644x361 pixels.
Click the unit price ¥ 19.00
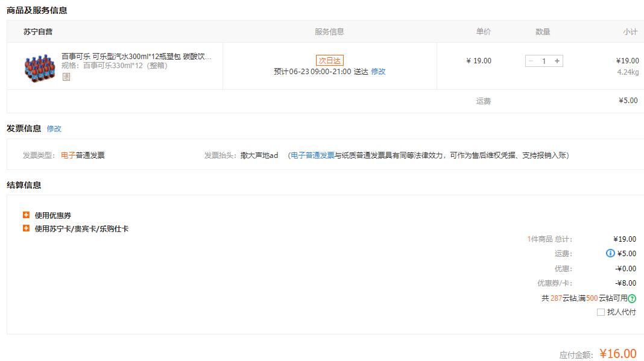(x=479, y=61)
